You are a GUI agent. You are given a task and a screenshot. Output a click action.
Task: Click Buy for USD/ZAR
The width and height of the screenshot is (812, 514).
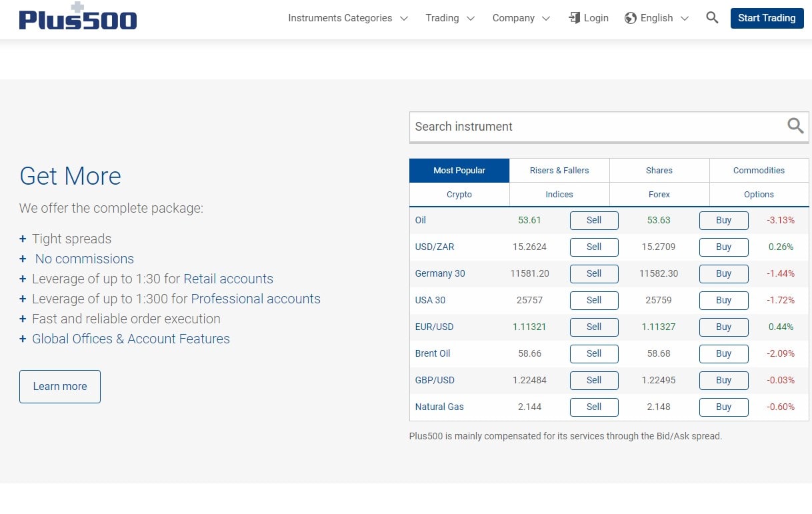click(724, 247)
